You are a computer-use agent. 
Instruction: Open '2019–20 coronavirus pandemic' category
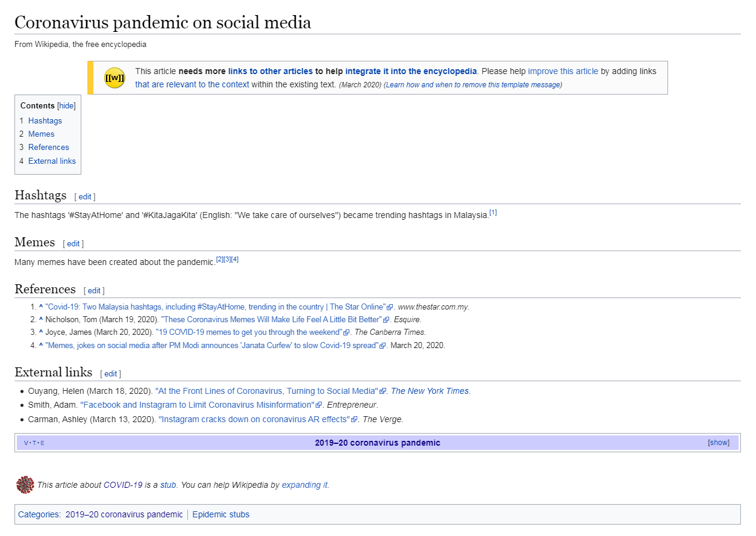point(124,514)
